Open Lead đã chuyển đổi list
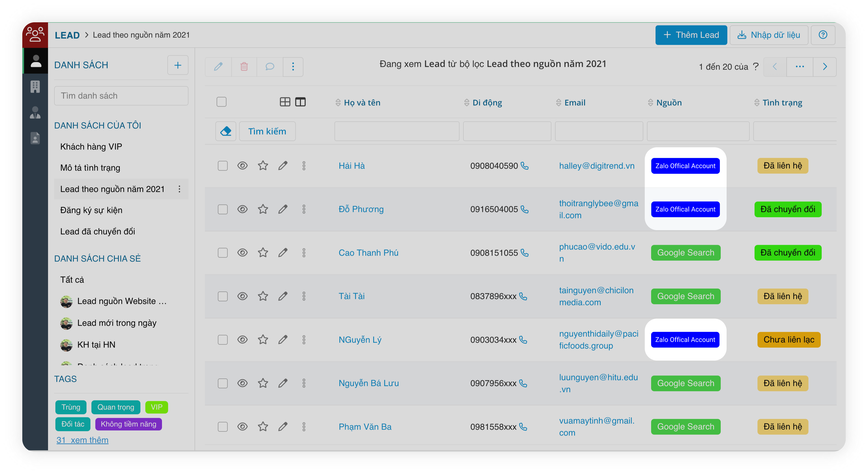 [97, 231]
